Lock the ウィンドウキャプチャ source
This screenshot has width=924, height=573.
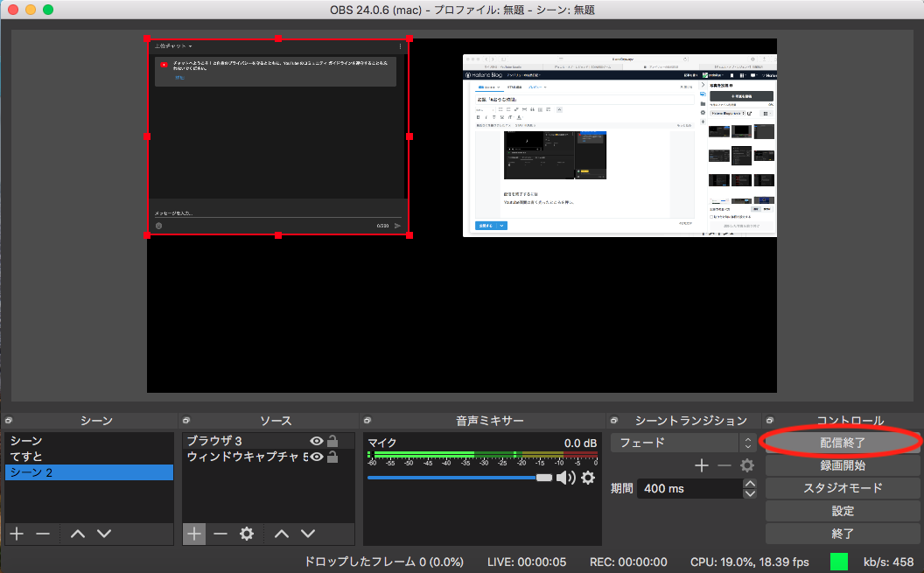pos(331,457)
